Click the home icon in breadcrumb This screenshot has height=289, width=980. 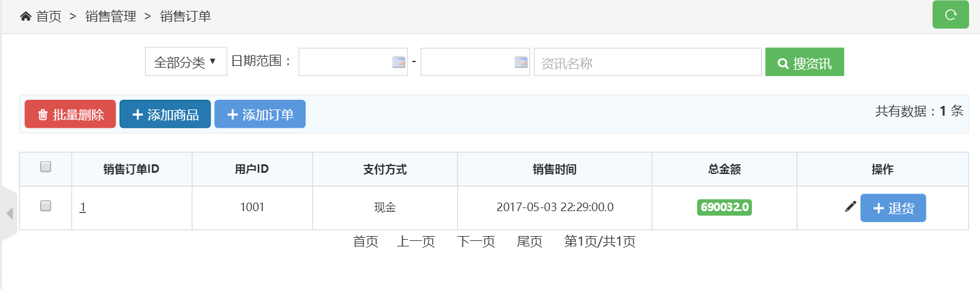pyautogui.click(x=26, y=16)
